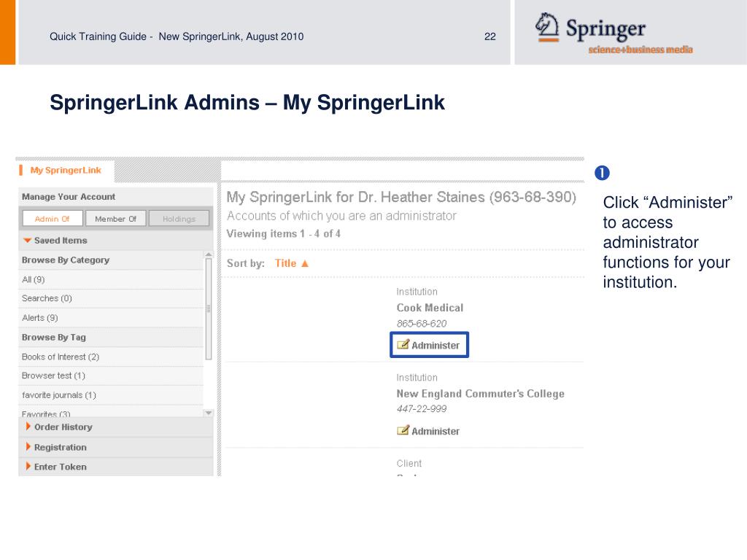747x560 pixels.
Task: Click the Browse By Tag heading
Action: click(54, 337)
